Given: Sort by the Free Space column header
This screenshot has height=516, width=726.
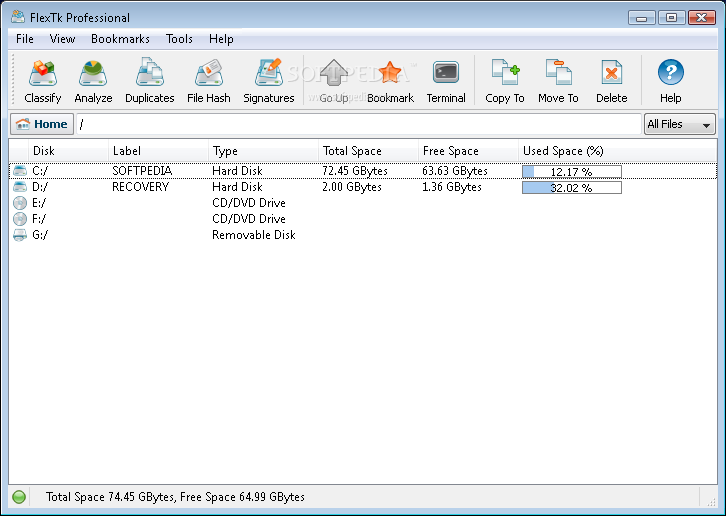Looking at the screenshot, I should [451, 151].
